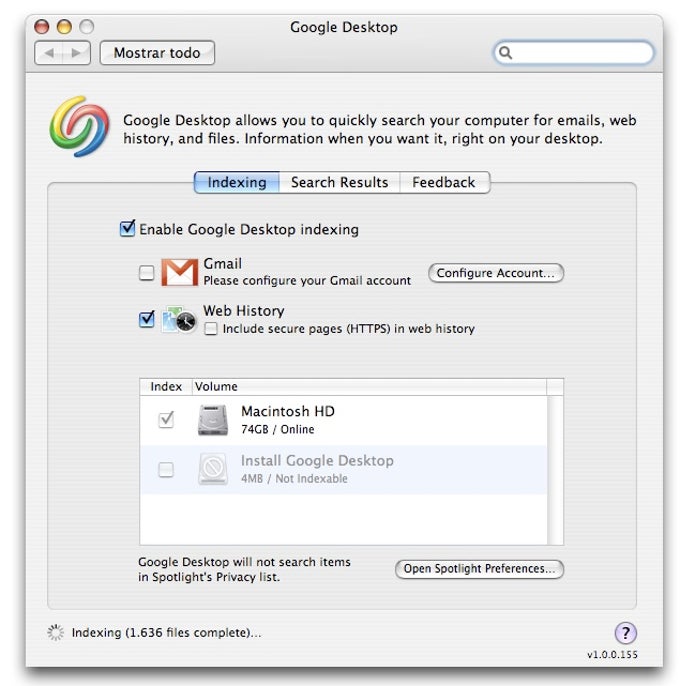Click the Indexing (1.636 files complete) status
The image size is (680, 686).
pyautogui.click(x=166, y=633)
